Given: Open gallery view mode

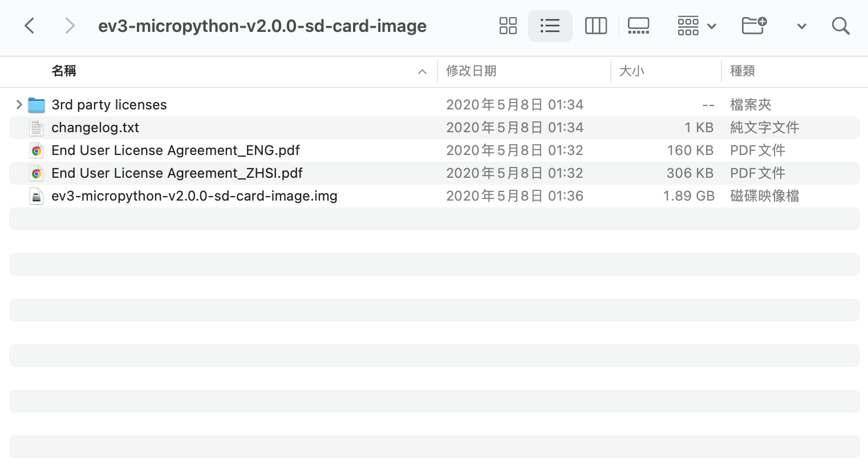Looking at the screenshot, I should pos(638,26).
